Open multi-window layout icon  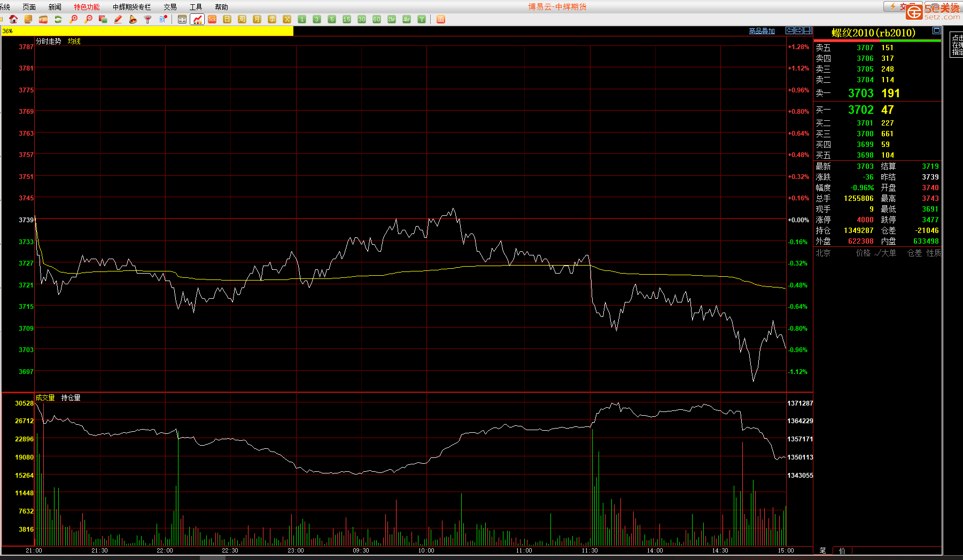point(103,19)
